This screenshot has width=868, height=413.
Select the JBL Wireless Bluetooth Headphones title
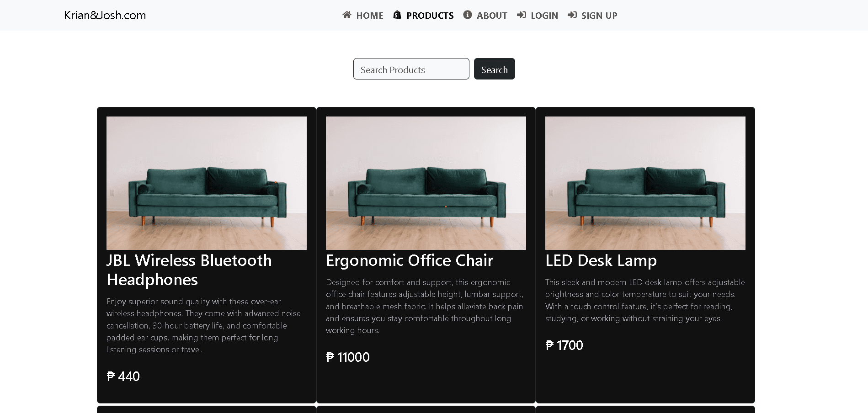(x=189, y=270)
